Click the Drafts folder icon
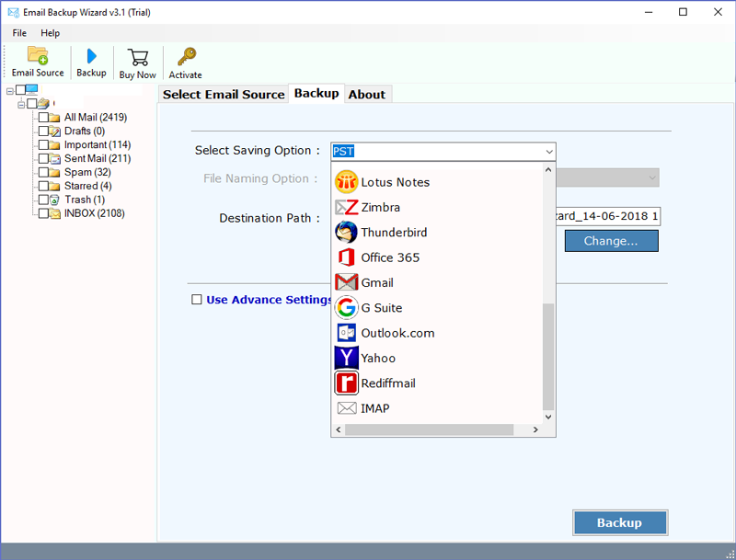The image size is (736, 560). tap(55, 131)
